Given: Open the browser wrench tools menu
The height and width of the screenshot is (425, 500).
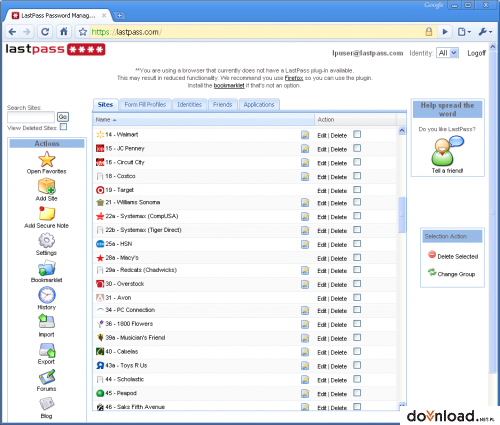Looking at the screenshot, I should [485, 32].
